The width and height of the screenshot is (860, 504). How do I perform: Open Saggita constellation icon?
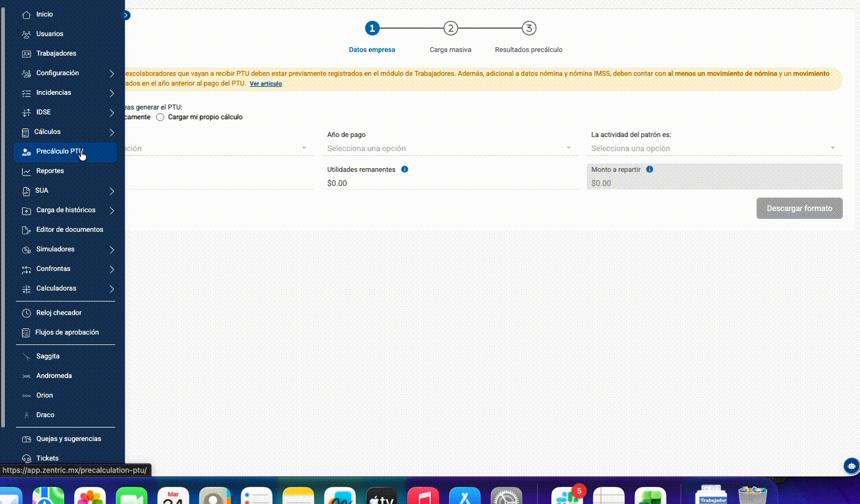coord(26,356)
